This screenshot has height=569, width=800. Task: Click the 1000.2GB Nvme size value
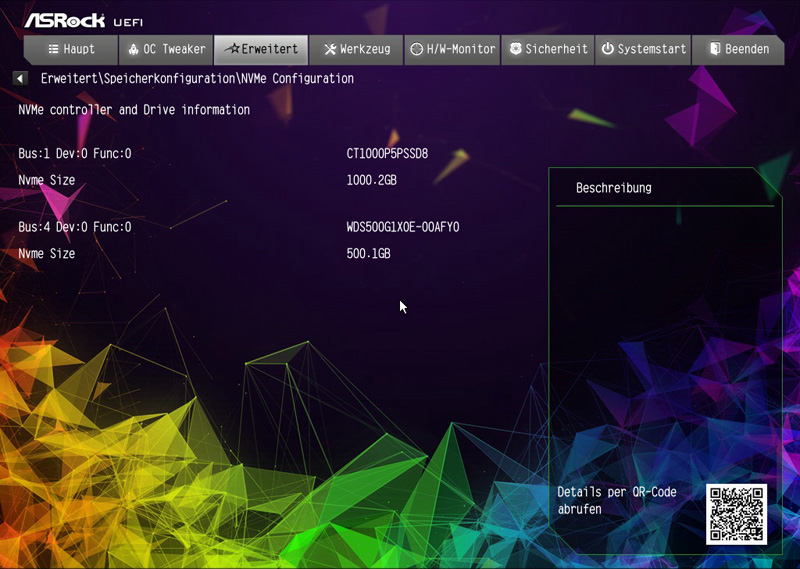point(372,181)
